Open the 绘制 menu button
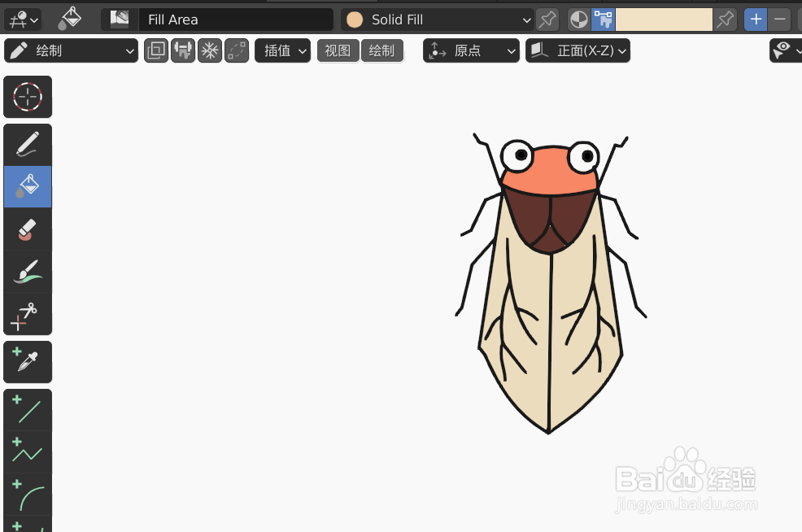 tap(381, 50)
